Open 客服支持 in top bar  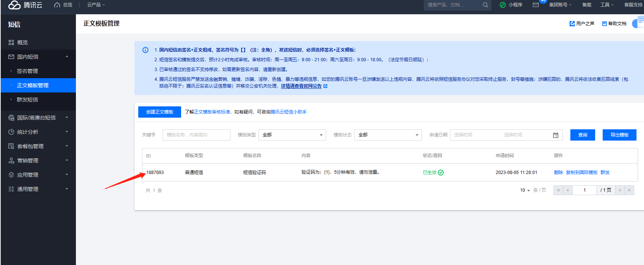click(x=633, y=5)
